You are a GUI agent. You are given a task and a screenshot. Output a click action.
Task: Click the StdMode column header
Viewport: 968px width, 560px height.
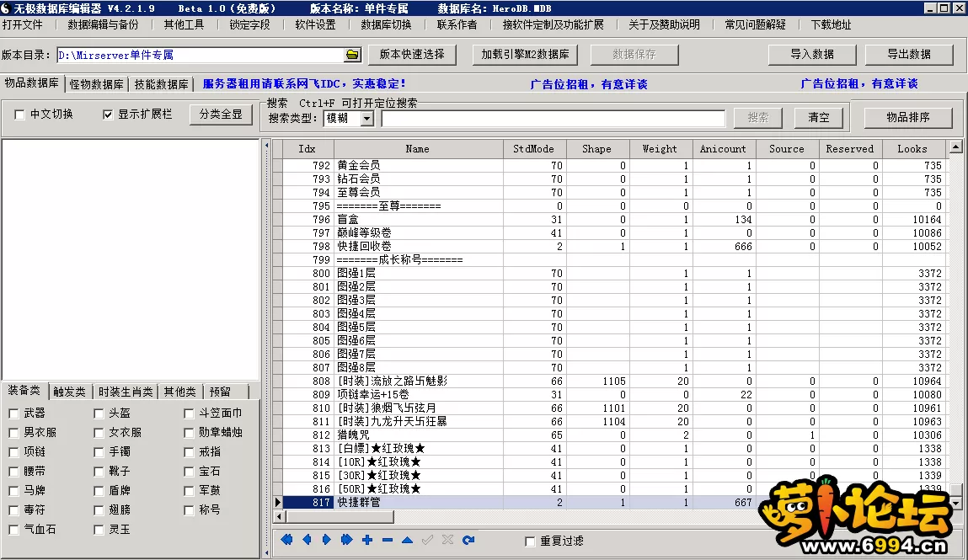(533, 149)
